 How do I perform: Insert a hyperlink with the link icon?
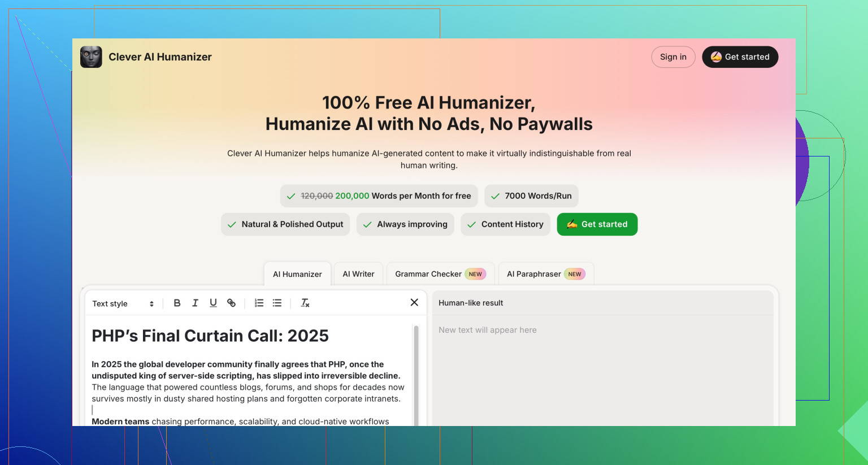[x=231, y=303]
